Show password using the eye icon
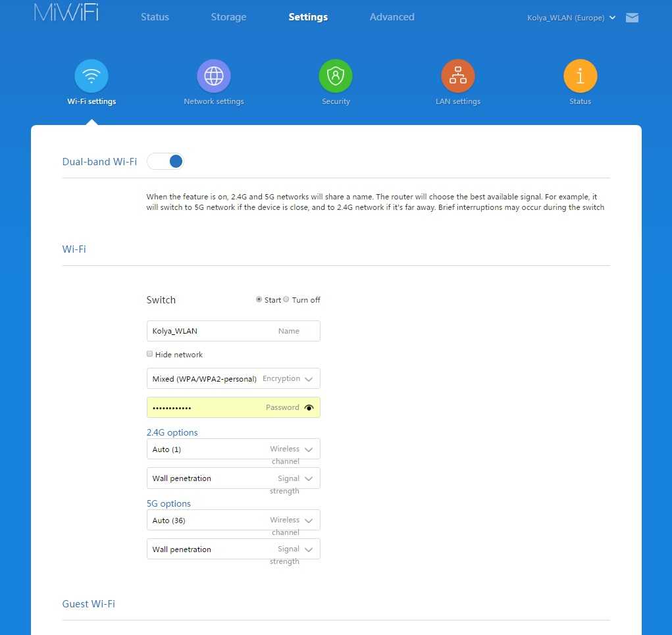 pos(309,407)
